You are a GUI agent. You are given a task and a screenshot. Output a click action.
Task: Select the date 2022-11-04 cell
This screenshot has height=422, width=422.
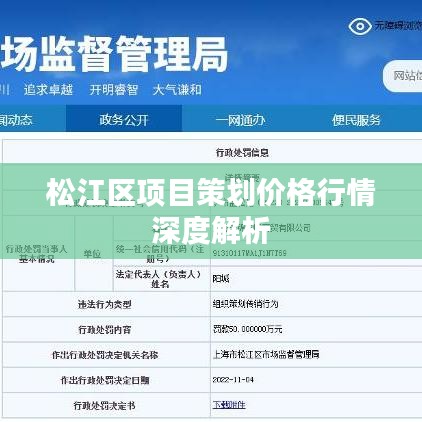coord(233,379)
